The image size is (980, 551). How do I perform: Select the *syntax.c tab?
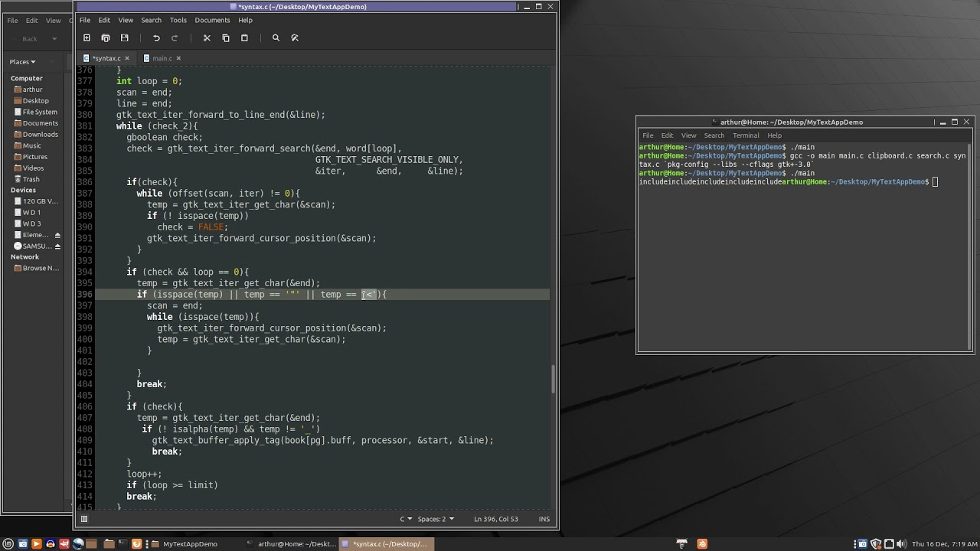tap(106, 58)
